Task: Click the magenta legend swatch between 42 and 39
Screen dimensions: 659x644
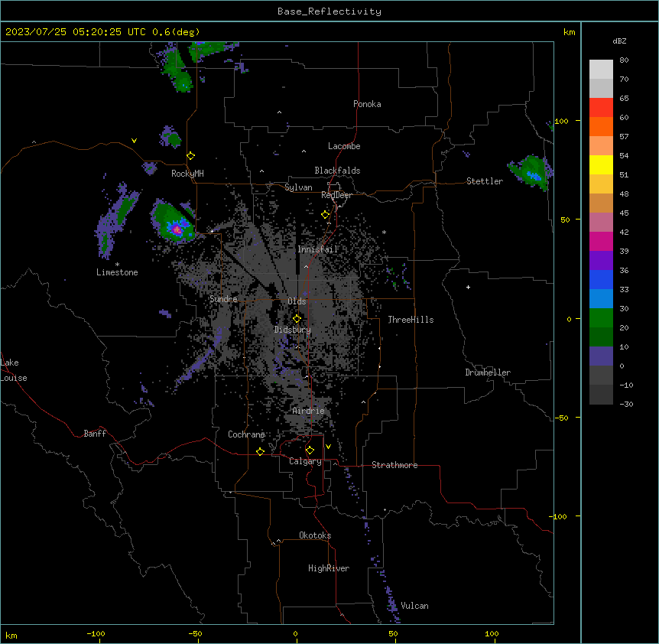Action: (x=601, y=241)
